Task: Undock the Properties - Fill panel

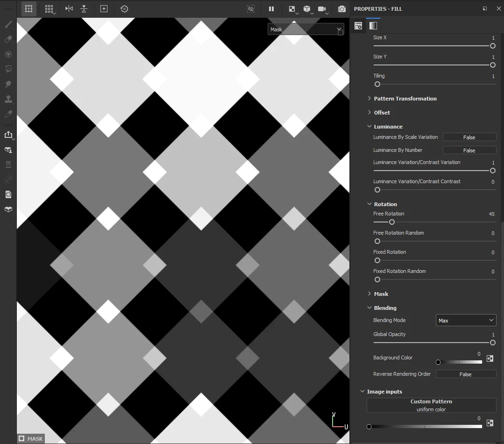Action: pos(485,9)
